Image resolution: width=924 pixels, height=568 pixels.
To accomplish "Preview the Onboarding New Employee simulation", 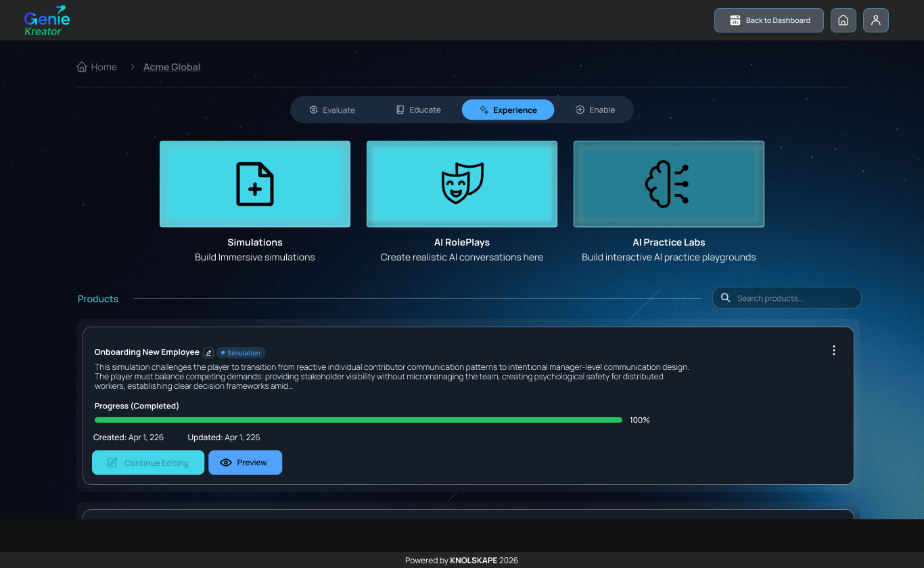I will coord(245,463).
